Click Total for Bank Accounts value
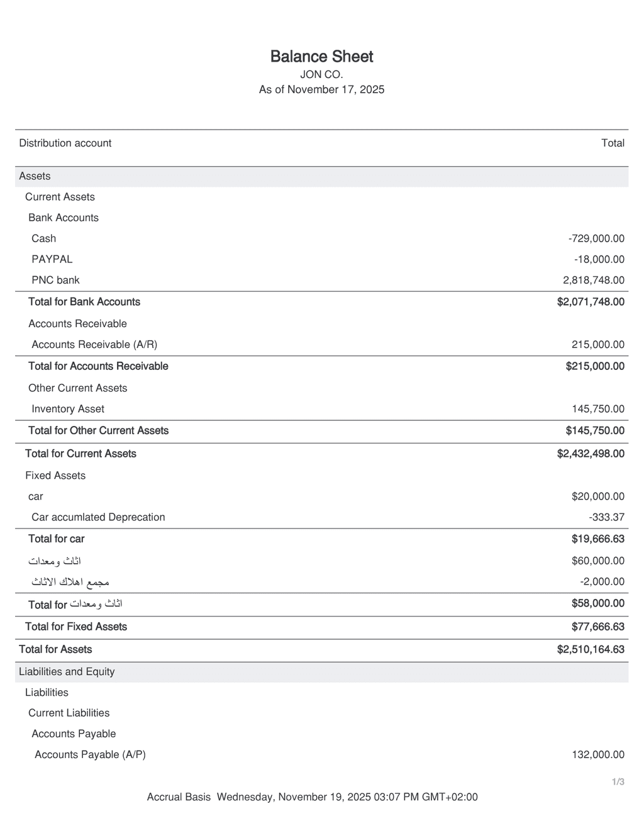This screenshot has height=833, width=644. tap(591, 302)
